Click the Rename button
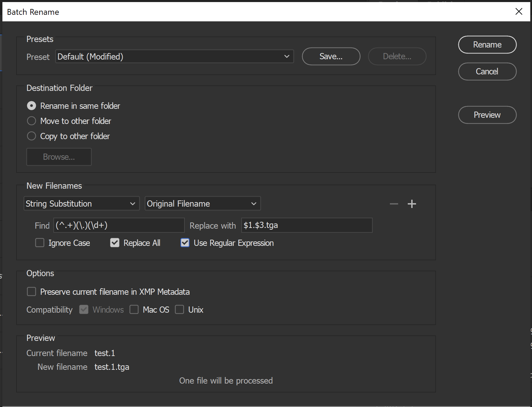The image size is (532, 407). click(487, 44)
